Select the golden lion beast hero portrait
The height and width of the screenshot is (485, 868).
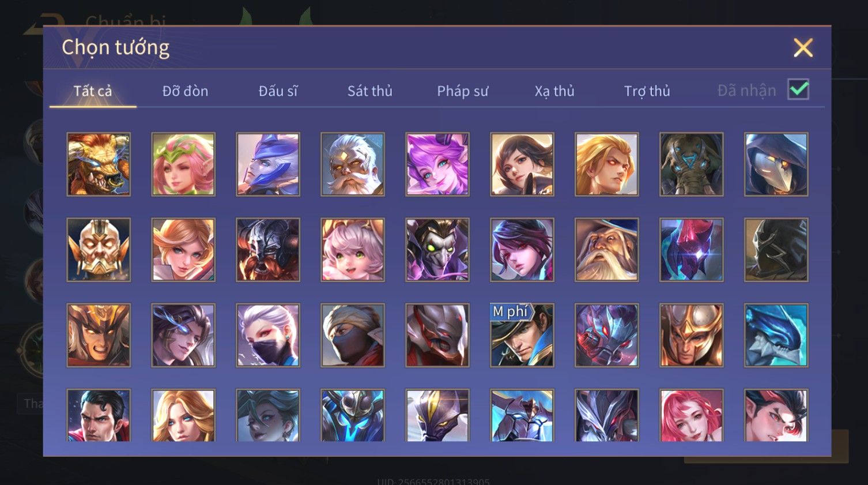click(x=99, y=164)
